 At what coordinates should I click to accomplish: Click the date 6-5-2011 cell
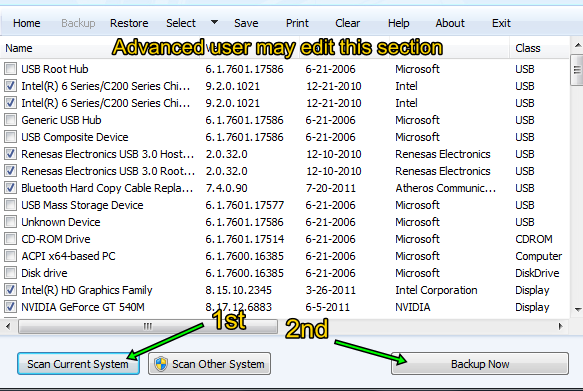click(x=328, y=307)
